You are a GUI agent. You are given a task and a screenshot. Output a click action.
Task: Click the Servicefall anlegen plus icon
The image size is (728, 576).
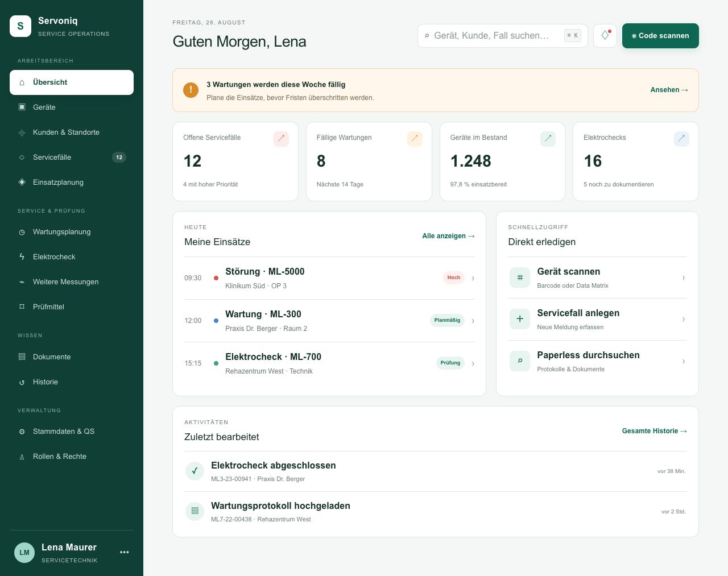520,319
